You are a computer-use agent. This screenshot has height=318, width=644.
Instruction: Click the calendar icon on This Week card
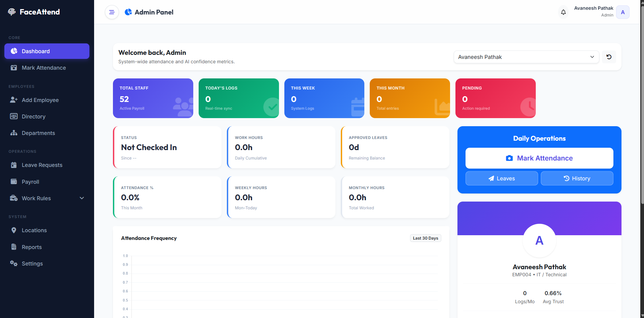358,107
